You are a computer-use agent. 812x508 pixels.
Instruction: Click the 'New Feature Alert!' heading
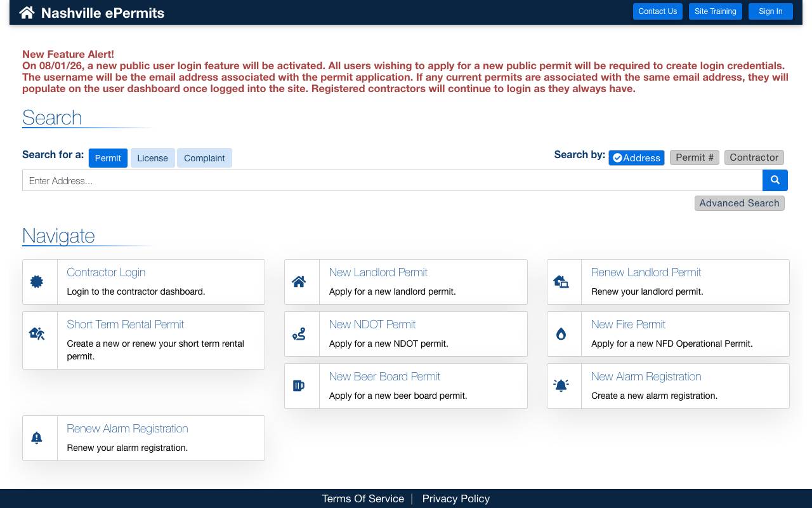68,55
